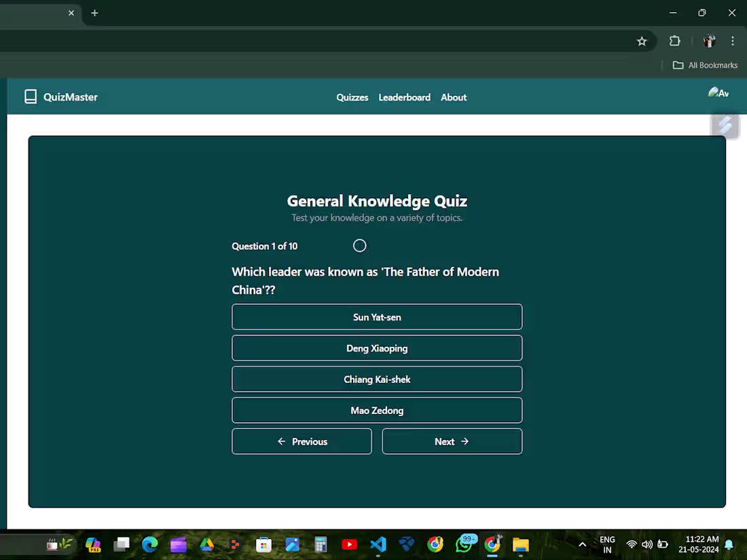Screen dimensions: 747x560
Task: Go to the Previous question
Action: 302,441
